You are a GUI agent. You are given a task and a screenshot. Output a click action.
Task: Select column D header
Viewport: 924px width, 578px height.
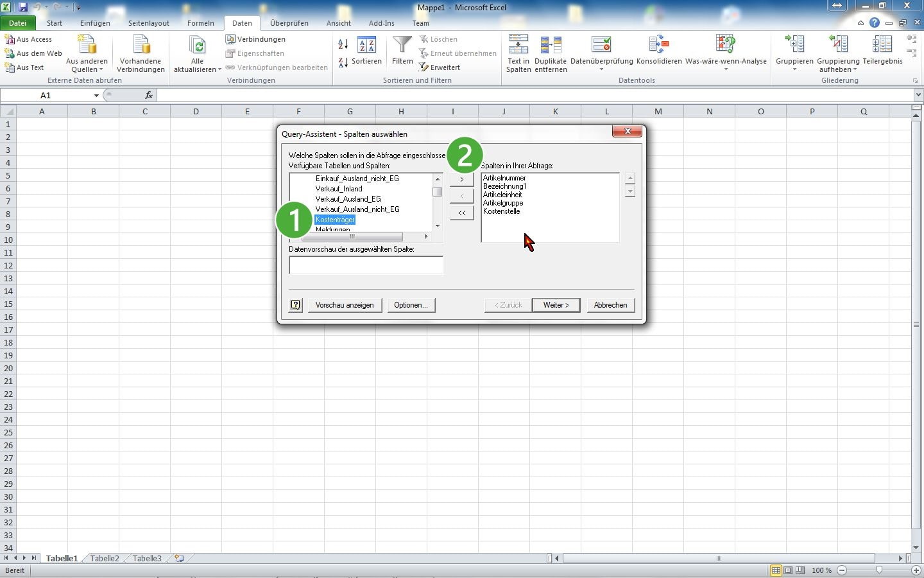tap(196, 111)
